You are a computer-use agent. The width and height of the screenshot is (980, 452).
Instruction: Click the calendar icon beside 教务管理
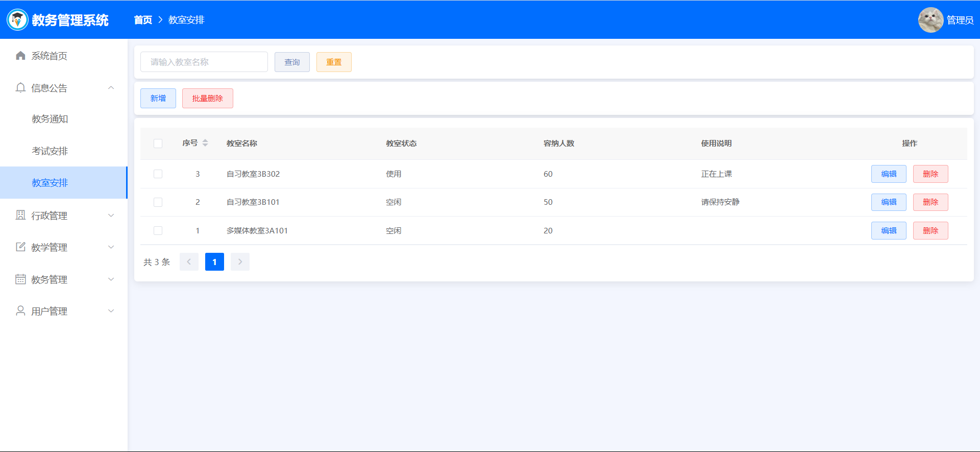[20, 279]
